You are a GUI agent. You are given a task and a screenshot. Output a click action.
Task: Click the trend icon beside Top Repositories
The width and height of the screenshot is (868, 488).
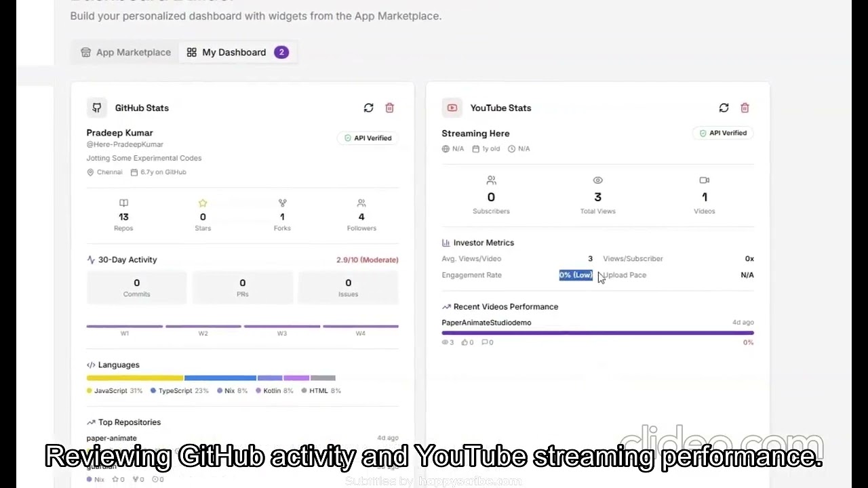point(91,422)
